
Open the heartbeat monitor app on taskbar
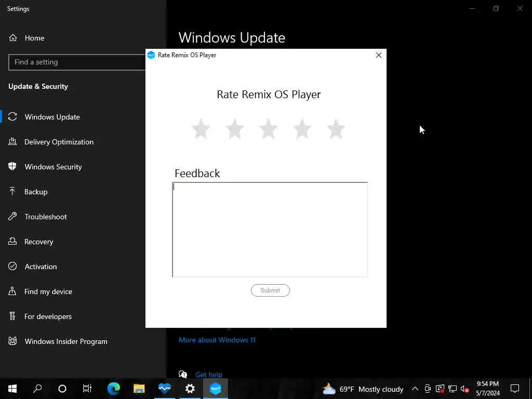tap(165, 389)
